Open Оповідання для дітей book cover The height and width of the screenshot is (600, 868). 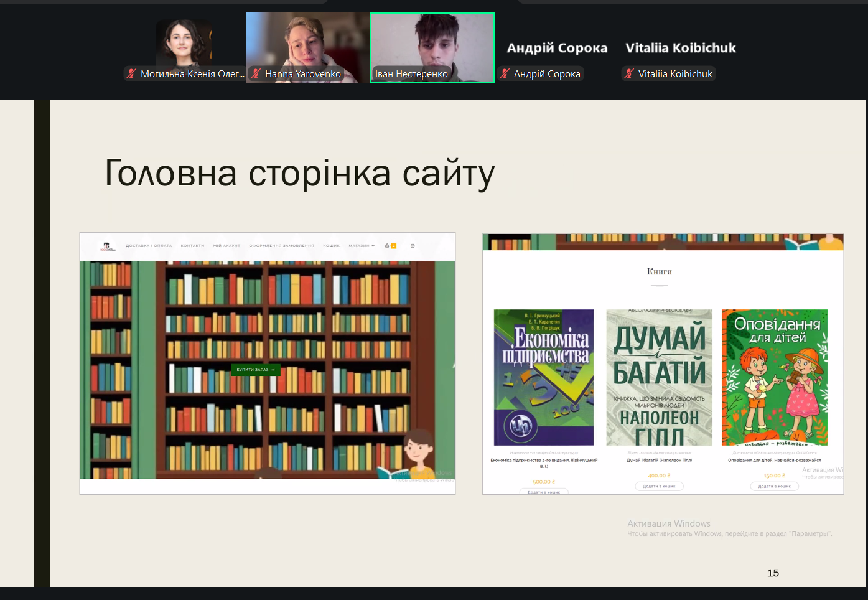pos(775,377)
